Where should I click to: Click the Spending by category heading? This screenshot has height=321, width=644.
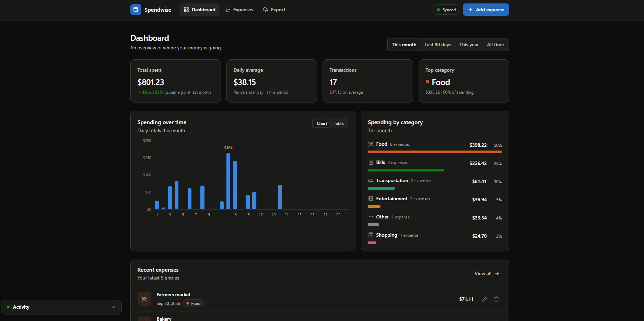coord(395,122)
